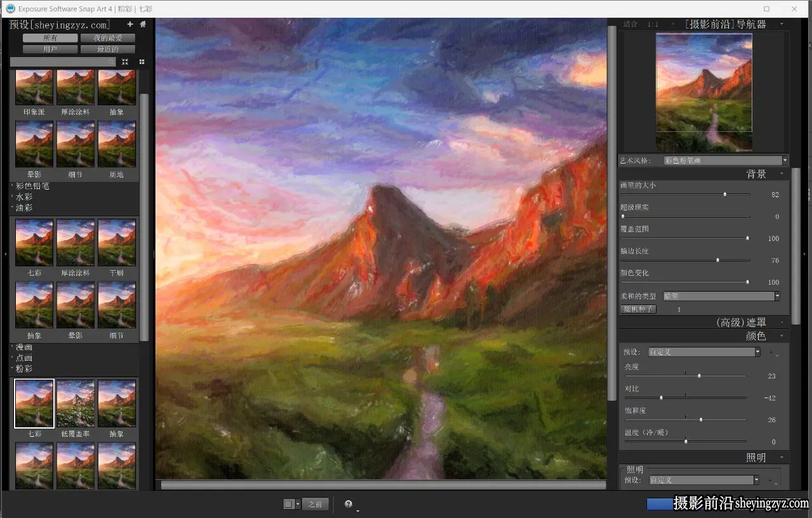Open the 艺术风格 dropdown
The image size is (812, 518).
click(x=725, y=160)
